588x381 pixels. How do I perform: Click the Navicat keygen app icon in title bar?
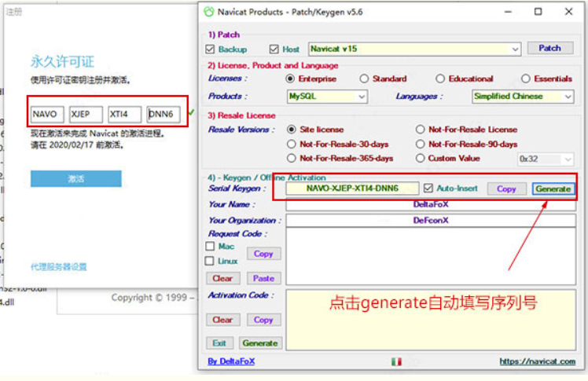[x=209, y=12]
